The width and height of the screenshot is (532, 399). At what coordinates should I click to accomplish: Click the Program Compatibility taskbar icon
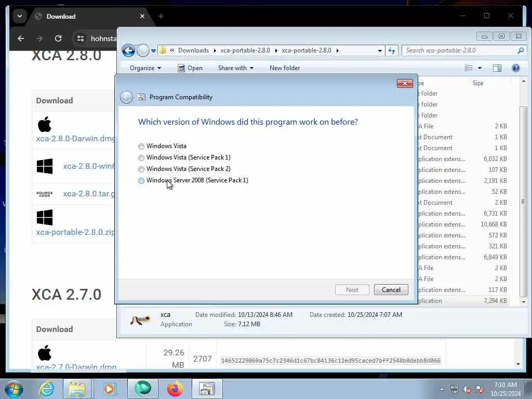tap(207, 389)
